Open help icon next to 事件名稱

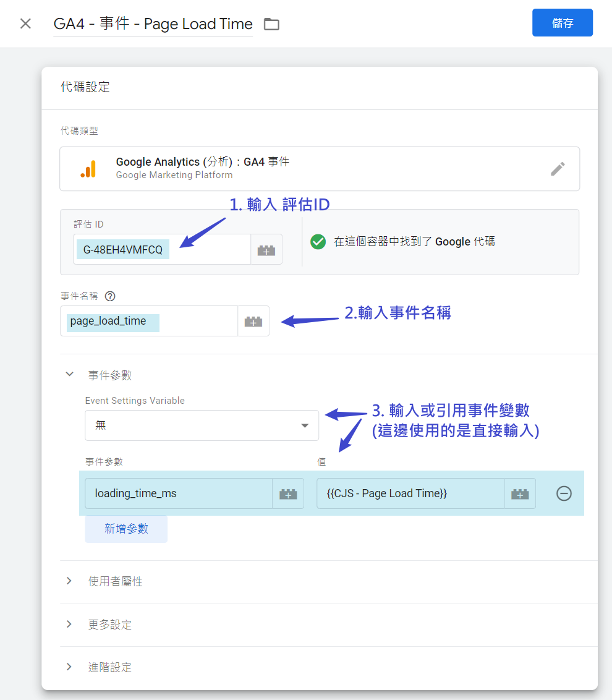pos(110,296)
